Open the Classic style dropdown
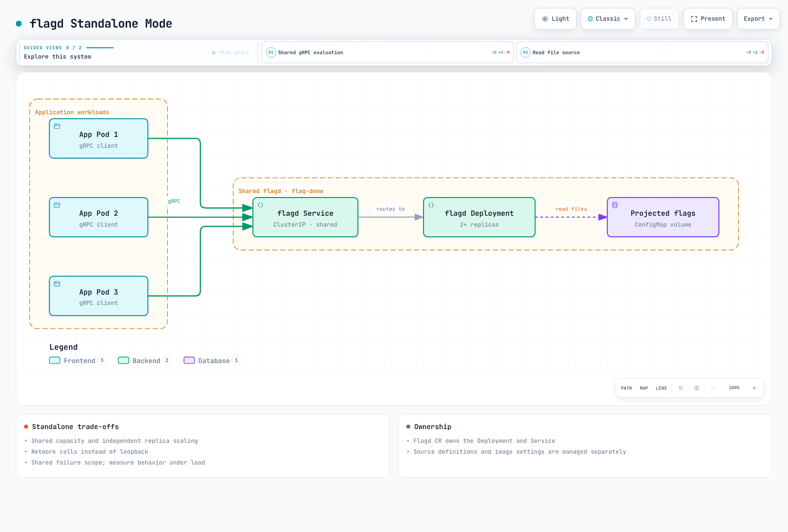788x532 pixels. click(608, 19)
